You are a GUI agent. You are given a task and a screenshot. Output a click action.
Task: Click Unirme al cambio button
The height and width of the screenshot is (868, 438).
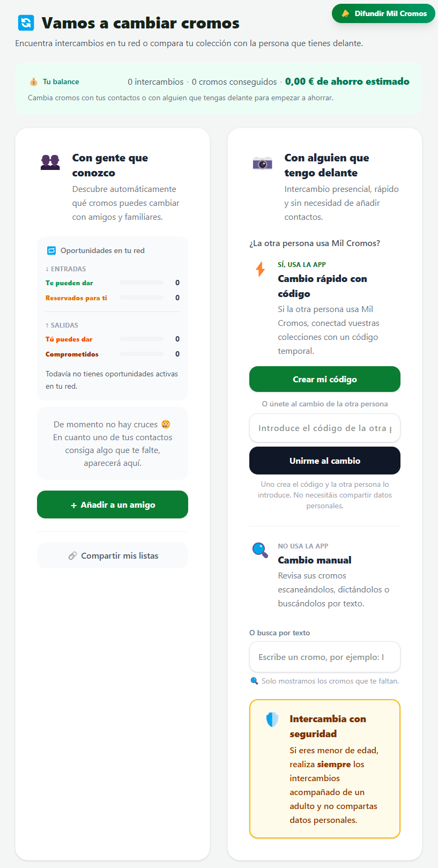pyautogui.click(x=325, y=461)
